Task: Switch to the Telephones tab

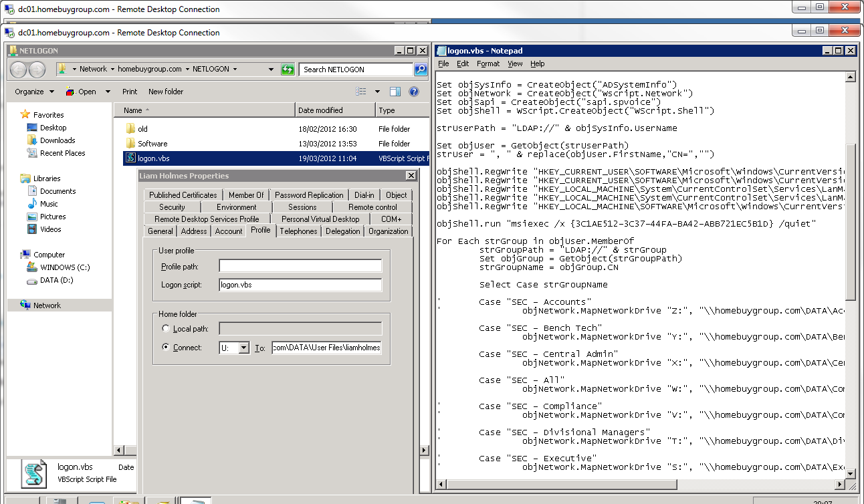Action: tap(299, 231)
